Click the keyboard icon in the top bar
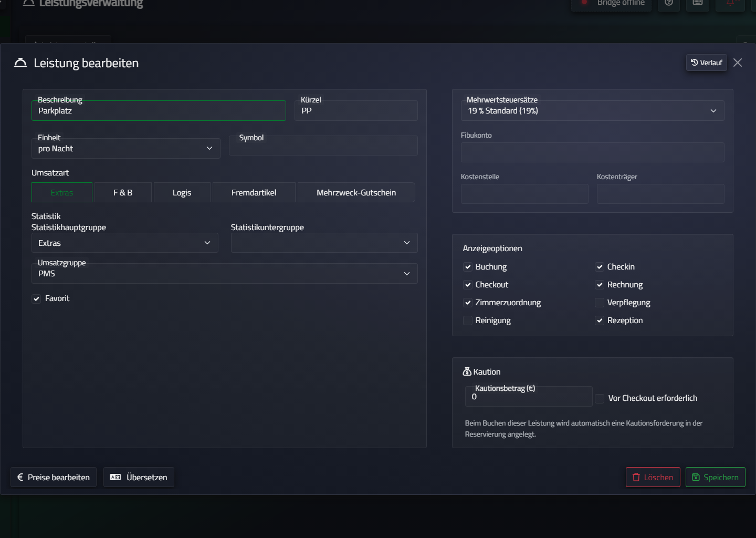This screenshot has height=538, width=756. click(698, 3)
